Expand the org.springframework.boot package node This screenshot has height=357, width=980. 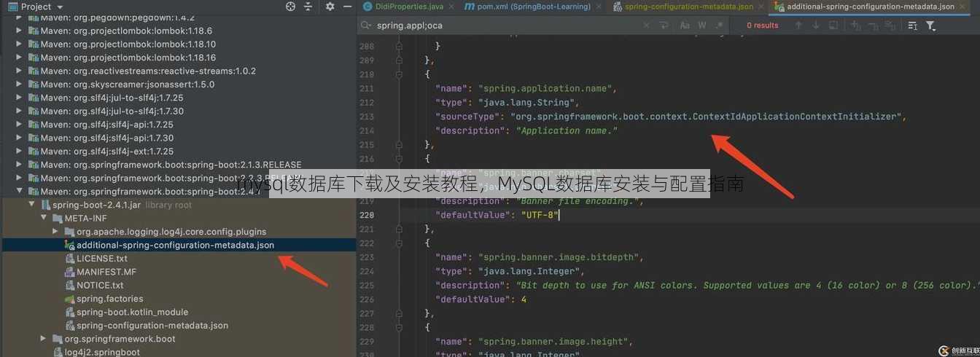click(44, 339)
